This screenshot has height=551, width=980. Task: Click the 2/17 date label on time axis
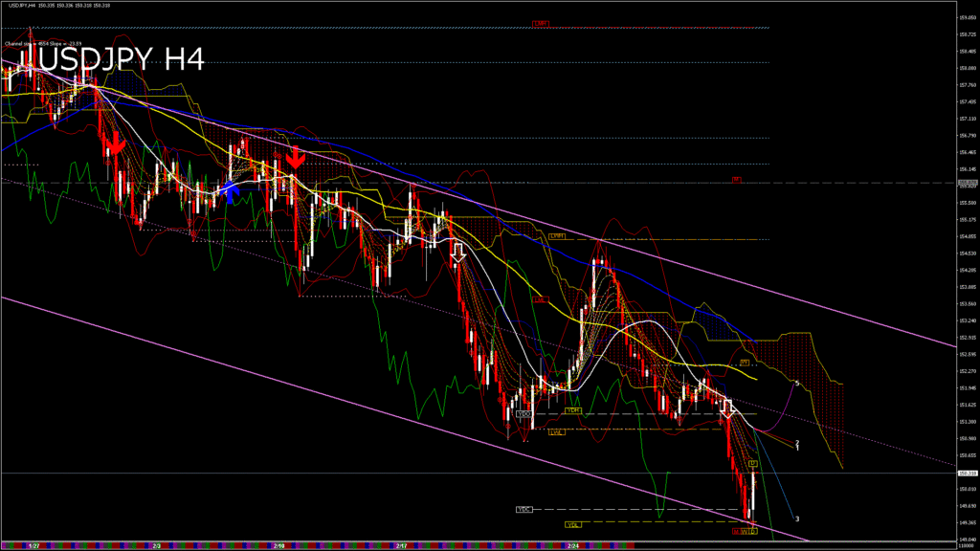click(401, 546)
